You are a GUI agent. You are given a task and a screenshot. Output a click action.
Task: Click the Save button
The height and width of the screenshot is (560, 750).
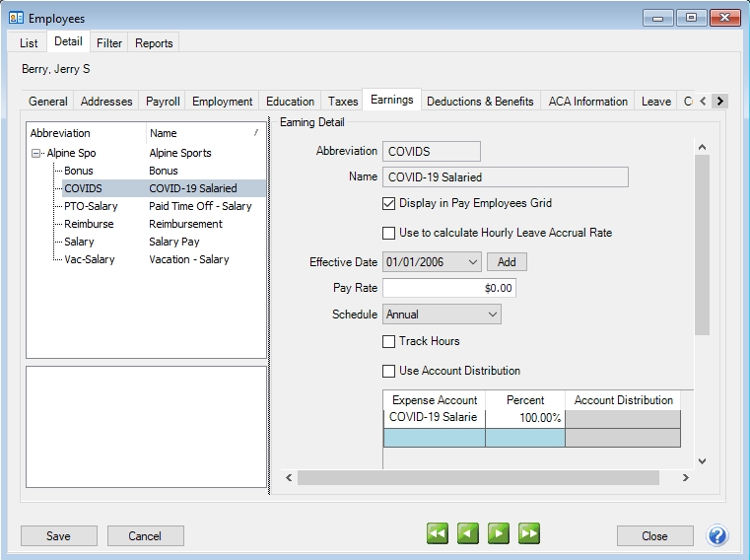click(58, 535)
